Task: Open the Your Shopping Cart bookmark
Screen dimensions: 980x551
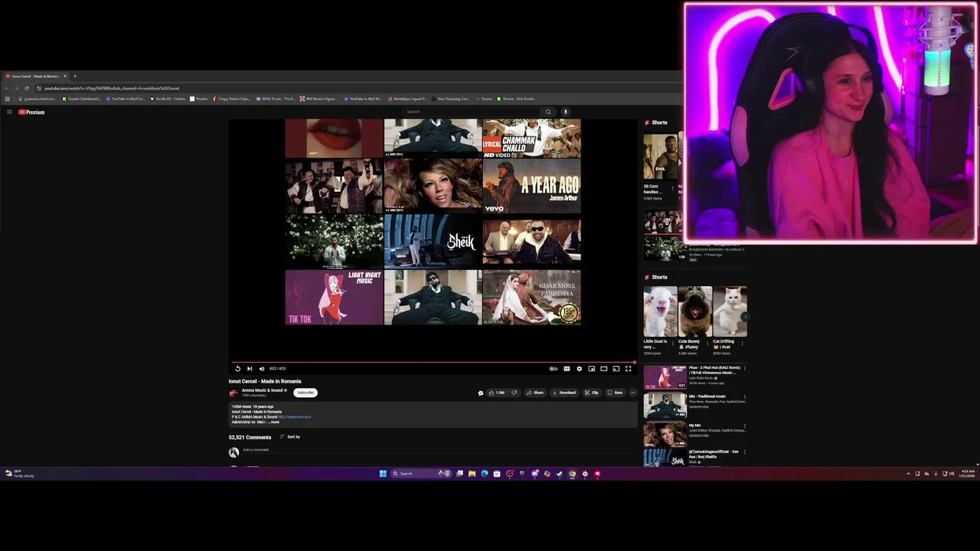Action: (450, 99)
